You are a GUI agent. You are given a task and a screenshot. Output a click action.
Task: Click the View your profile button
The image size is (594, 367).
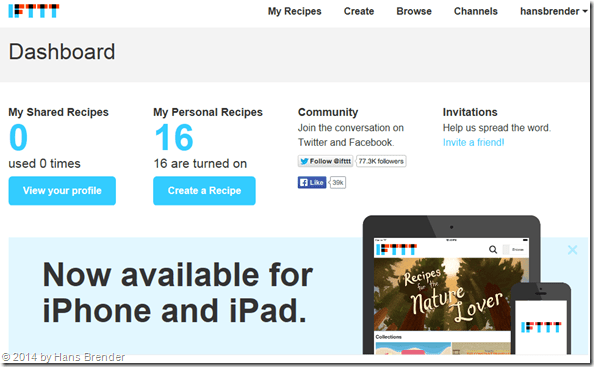coord(62,191)
